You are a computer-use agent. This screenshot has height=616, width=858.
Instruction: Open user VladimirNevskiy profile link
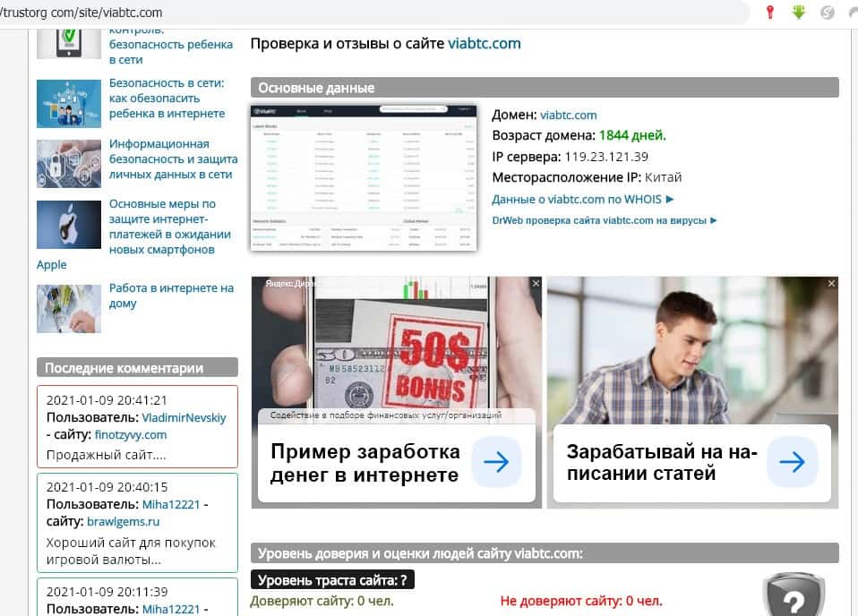coord(184,418)
